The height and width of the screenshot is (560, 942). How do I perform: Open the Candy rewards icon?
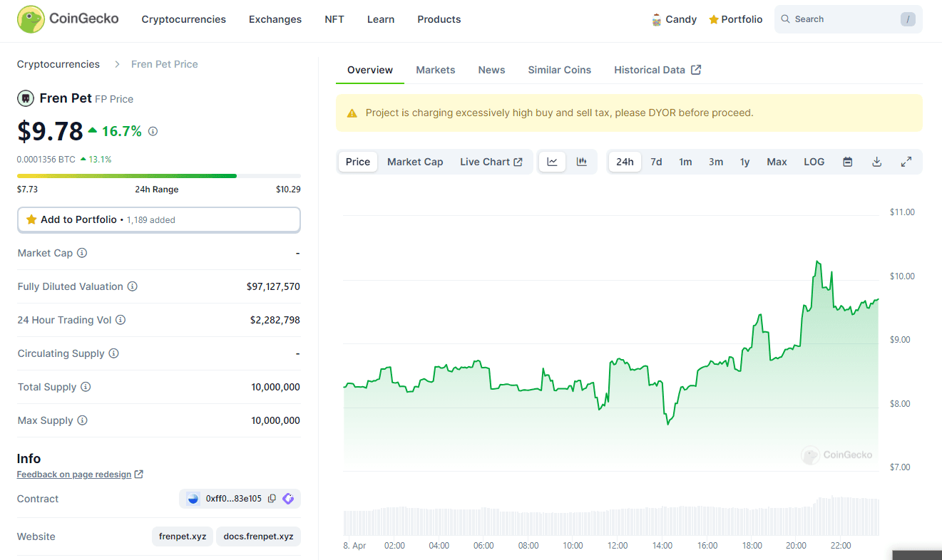pyautogui.click(x=657, y=20)
